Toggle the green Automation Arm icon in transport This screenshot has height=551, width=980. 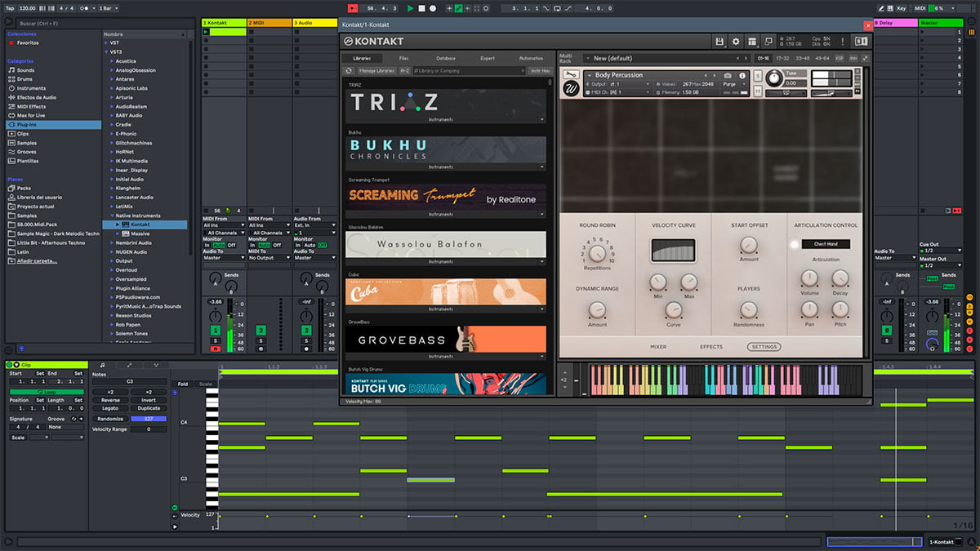[458, 8]
